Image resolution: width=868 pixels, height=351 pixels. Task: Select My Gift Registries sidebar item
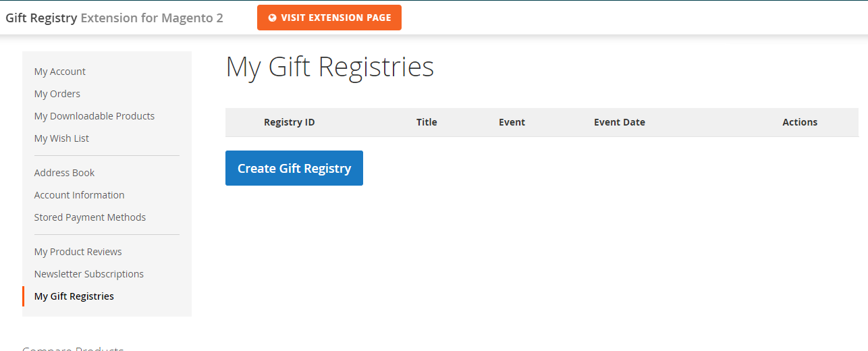[x=74, y=296]
